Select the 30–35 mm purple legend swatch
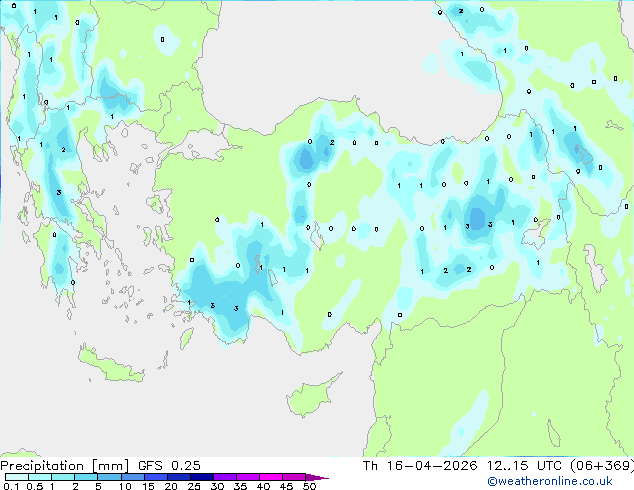Image resolution: width=634 pixels, height=490 pixels. [224, 477]
